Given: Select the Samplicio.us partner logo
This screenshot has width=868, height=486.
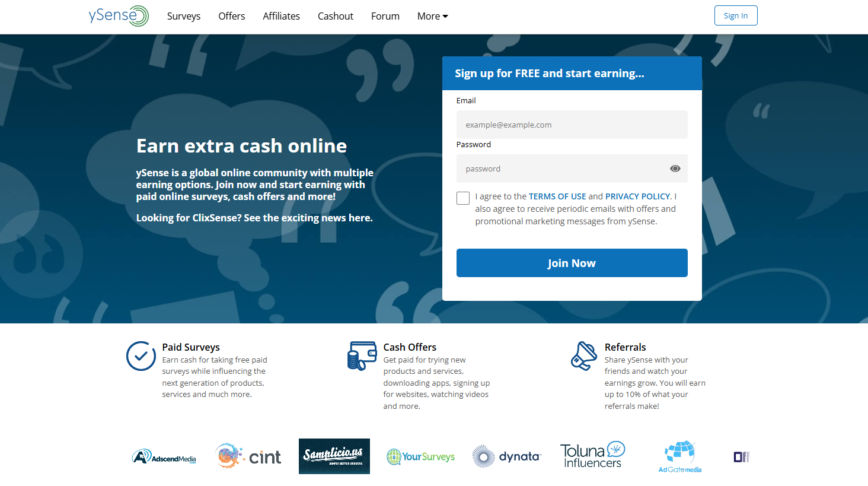Looking at the screenshot, I should (x=334, y=456).
